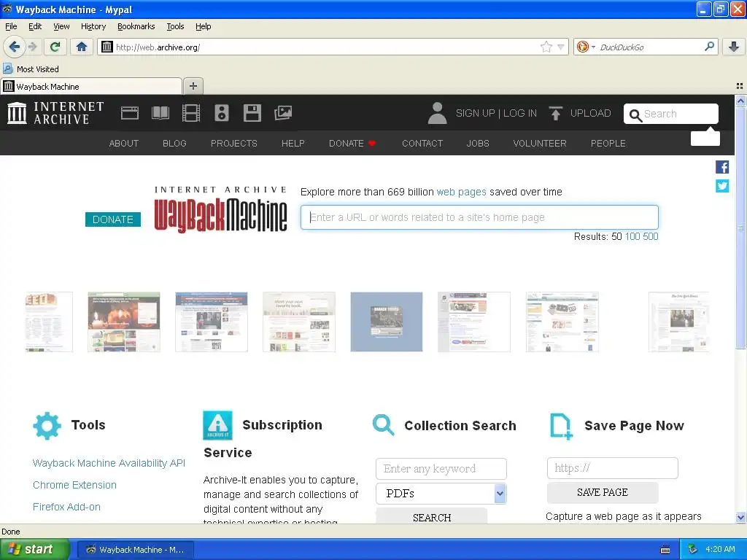Open the Chrome Extension link
This screenshot has height=560, width=747.
tap(74, 485)
